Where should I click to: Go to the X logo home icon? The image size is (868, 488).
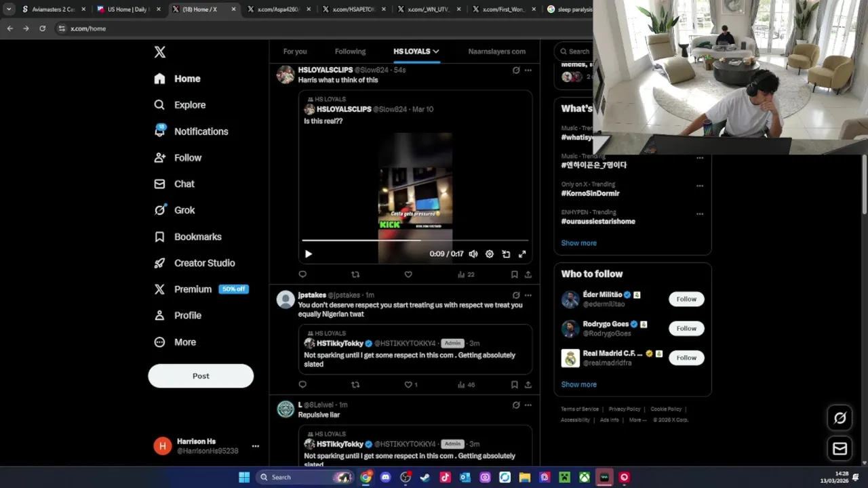[159, 52]
